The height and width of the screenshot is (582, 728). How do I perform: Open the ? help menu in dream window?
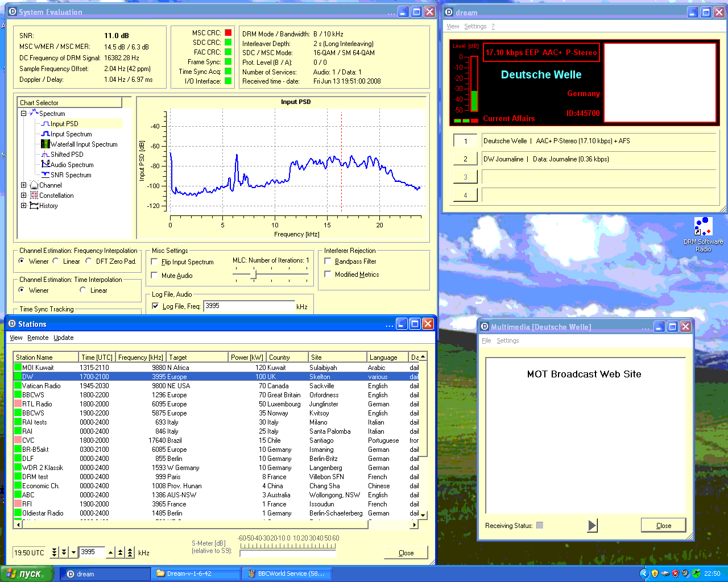[493, 26]
